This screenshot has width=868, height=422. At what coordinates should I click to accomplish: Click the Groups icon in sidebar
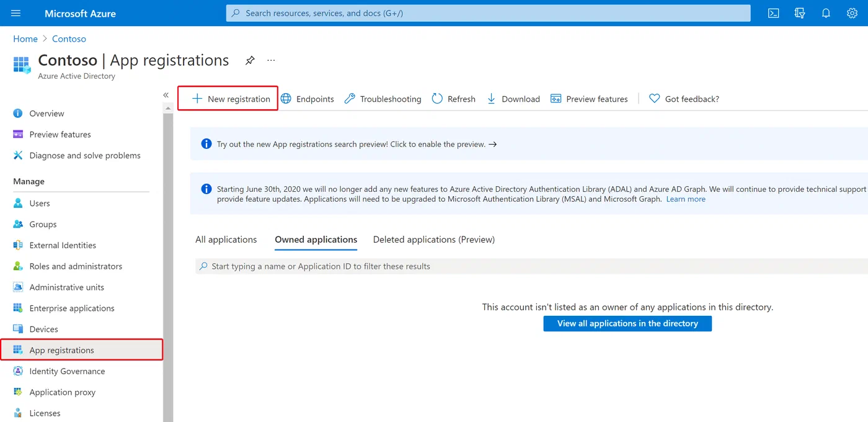(x=18, y=224)
